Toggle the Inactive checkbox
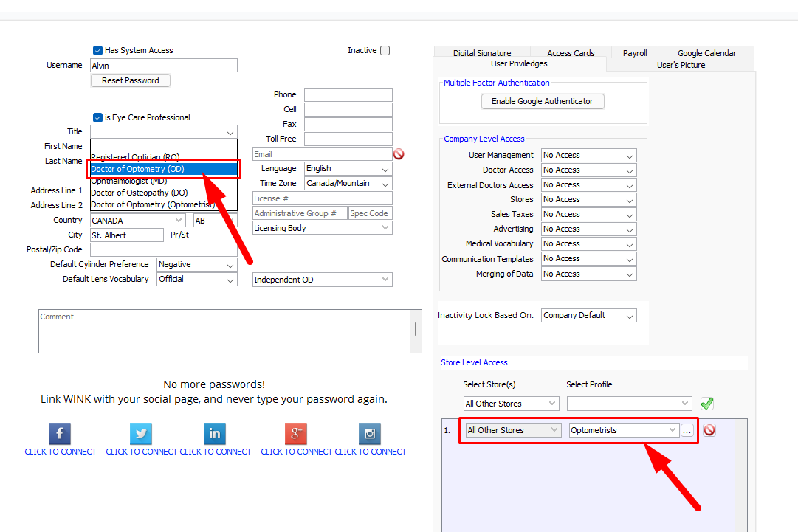798x532 pixels. click(385, 50)
